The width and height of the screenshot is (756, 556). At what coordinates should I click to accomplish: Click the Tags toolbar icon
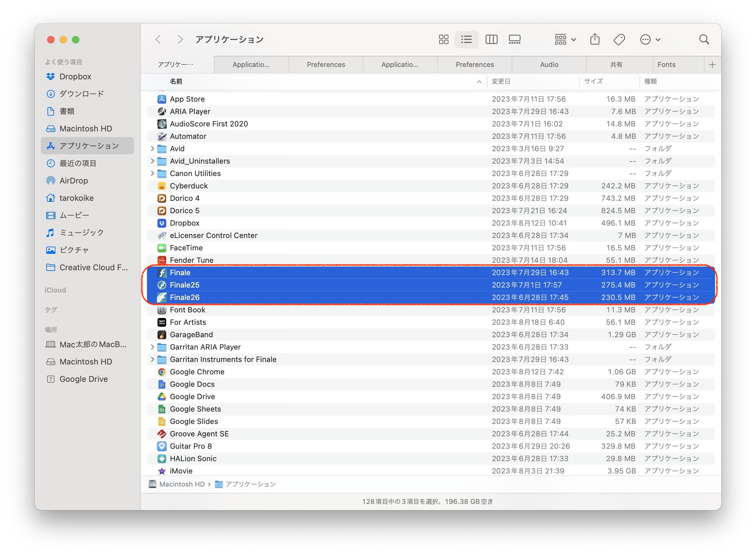coord(619,39)
